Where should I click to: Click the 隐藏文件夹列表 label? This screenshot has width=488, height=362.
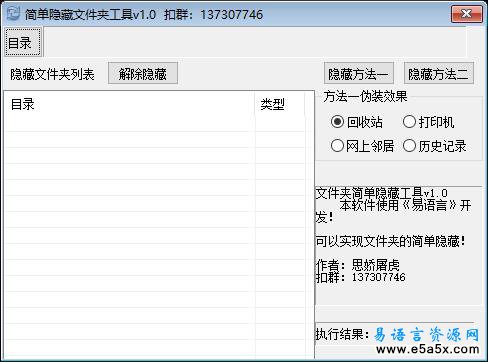[52, 74]
